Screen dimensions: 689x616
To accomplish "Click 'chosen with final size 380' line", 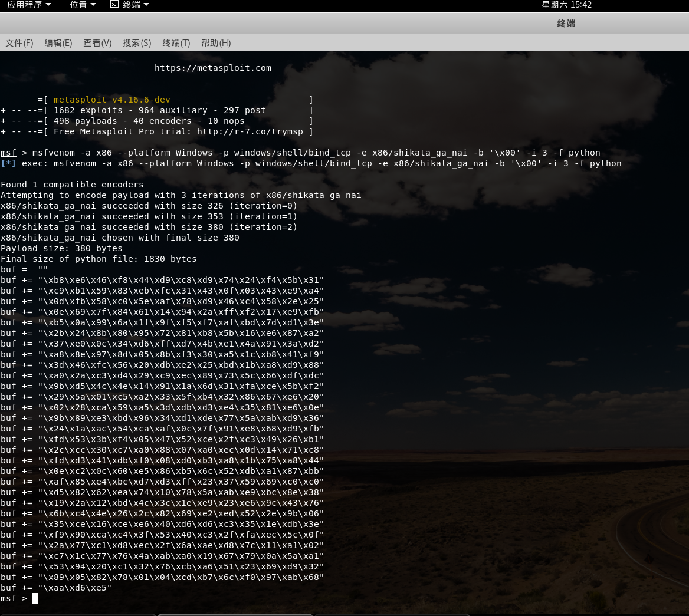I will click(120, 238).
